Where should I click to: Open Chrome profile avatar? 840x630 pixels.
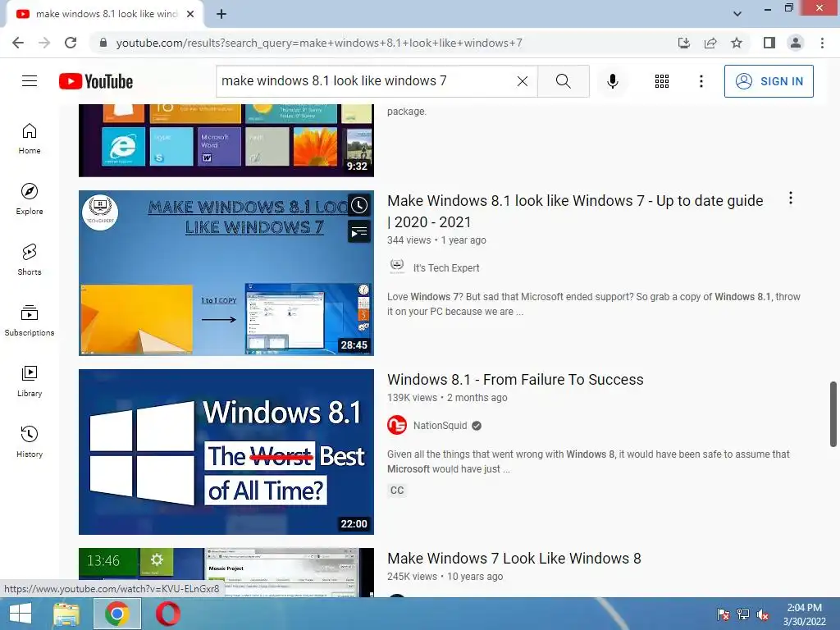pyautogui.click(x=796, y=43)
